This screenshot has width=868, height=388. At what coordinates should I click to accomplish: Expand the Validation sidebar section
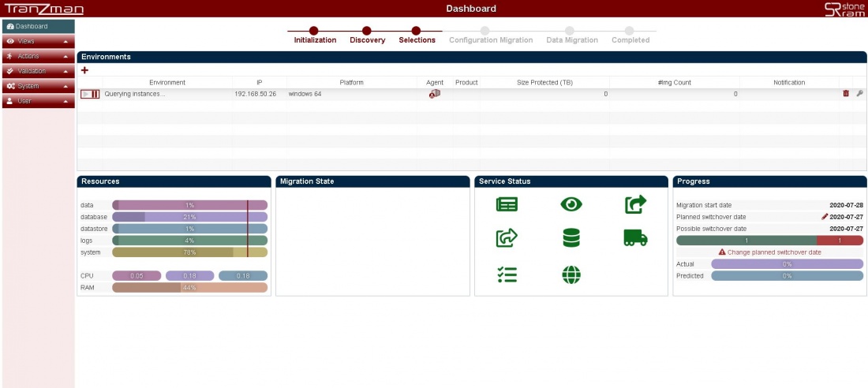coord(38,71)
